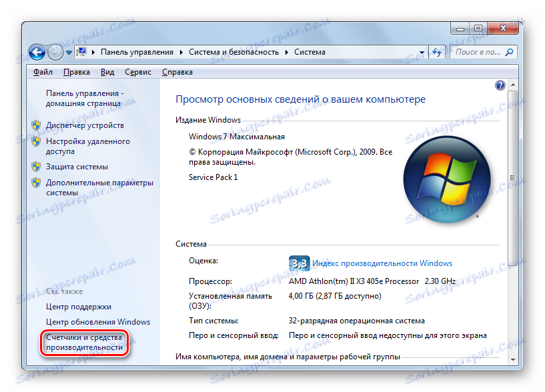Click the Control Panel icon in address bar
The width and height of the screenshot is (545, 392).
(x=81, y=51)
